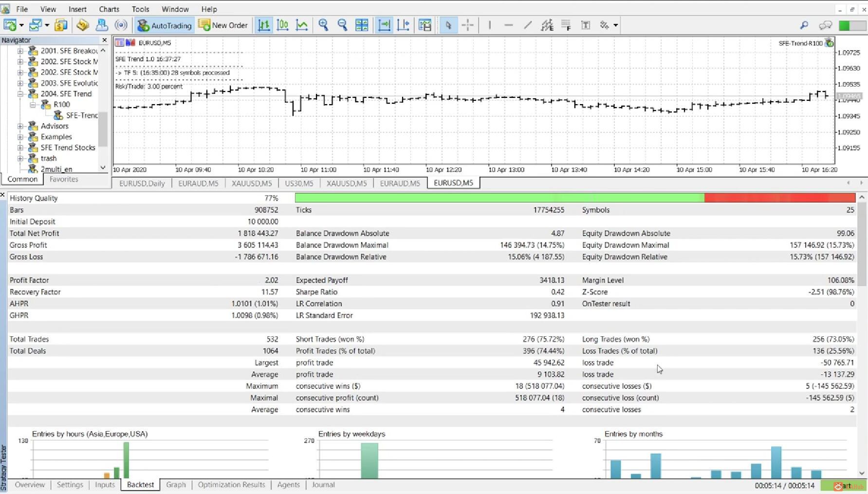Click the left chart-tabs scroll arrow
The width and height of the screenshot is (868, 494).
tap(849, 183)
